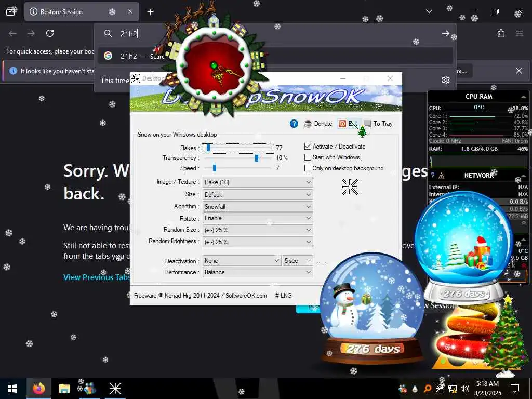Screen dimensions: 532x399
Task: Click the Freeware SoftwareOK.com text
Action: 200,296
